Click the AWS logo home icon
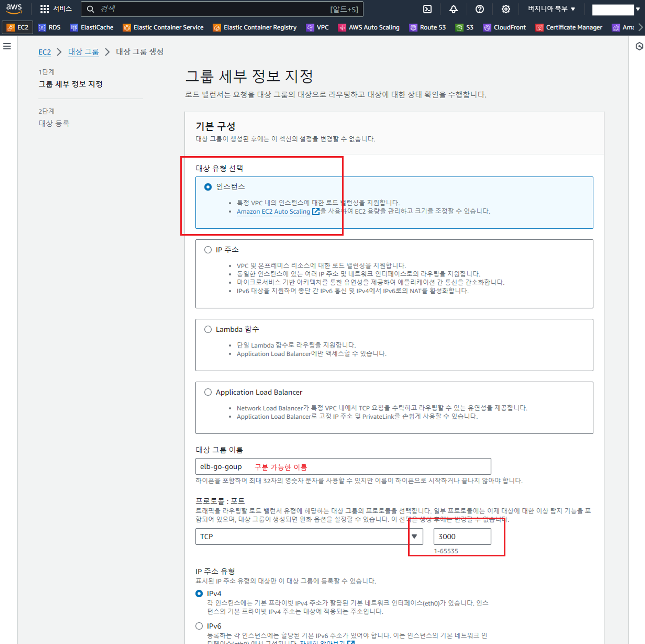 point(14,9)
